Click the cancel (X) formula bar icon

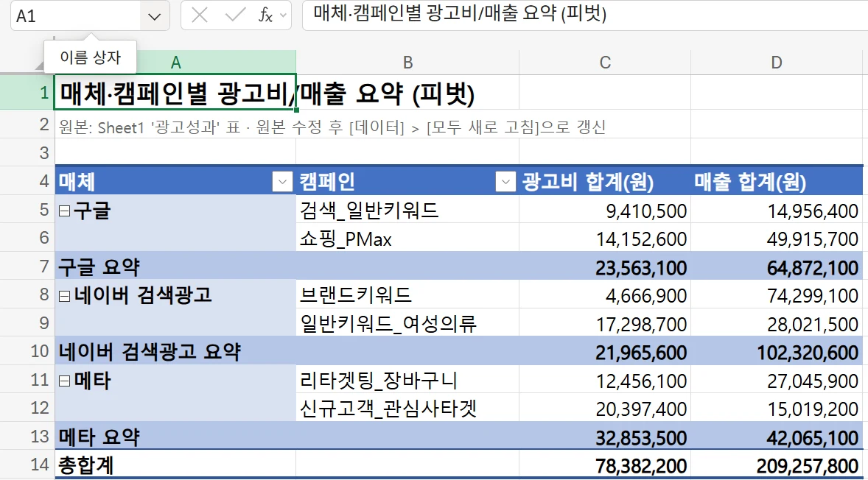click(199, 15)
